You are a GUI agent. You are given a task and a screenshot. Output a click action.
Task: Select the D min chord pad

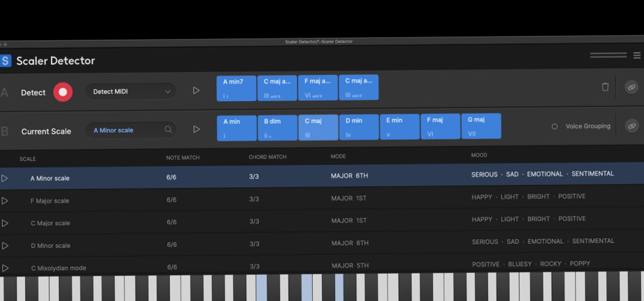[359, 127]
